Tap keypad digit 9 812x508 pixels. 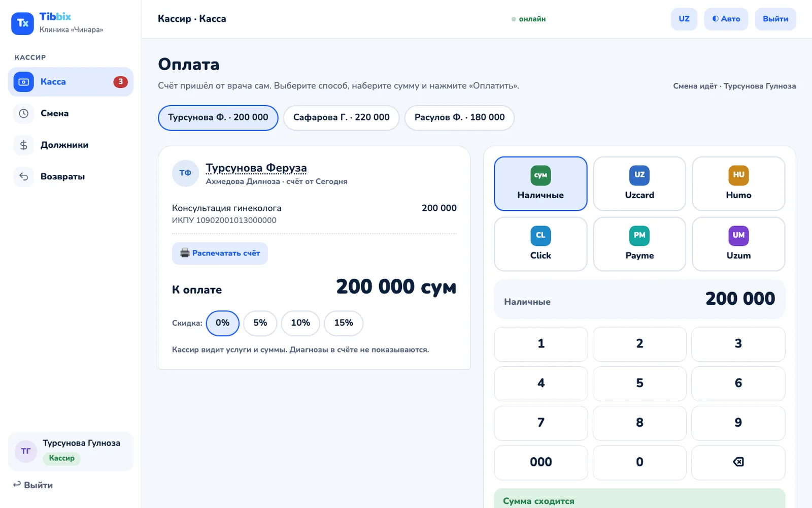click(x=738, y=423)
